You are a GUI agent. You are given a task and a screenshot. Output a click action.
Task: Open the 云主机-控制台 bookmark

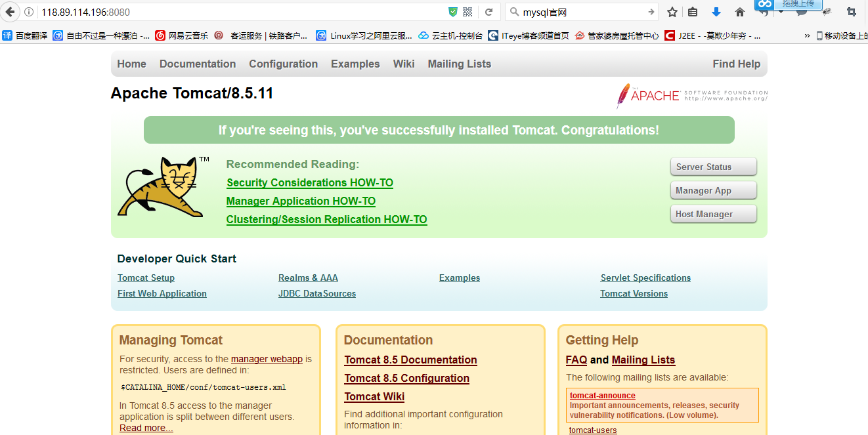450,35
